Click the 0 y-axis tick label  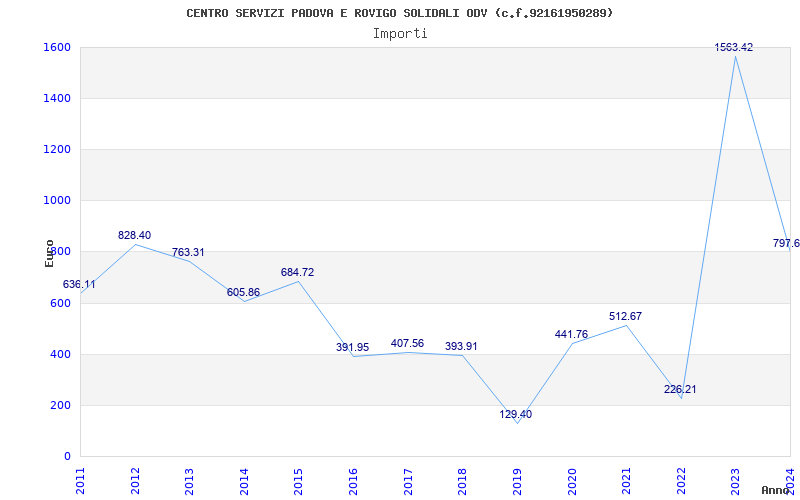coord(67,456)
